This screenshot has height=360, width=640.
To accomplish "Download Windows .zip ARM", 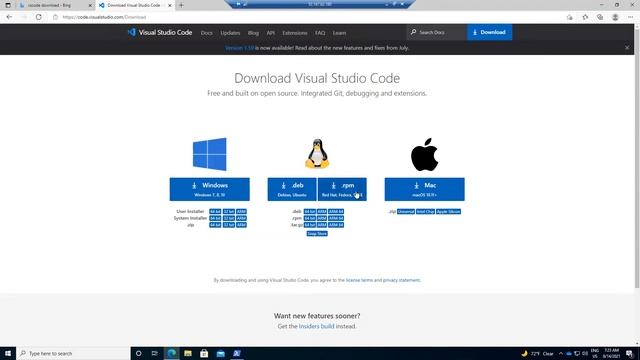I will [242, 225].
